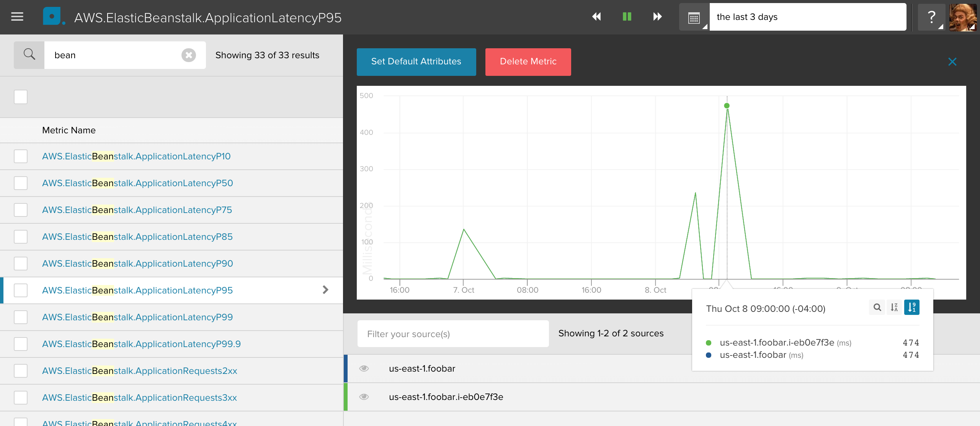
Task: Open the user avatar menu
Action: pyautogui.click(x=963, y=17)
